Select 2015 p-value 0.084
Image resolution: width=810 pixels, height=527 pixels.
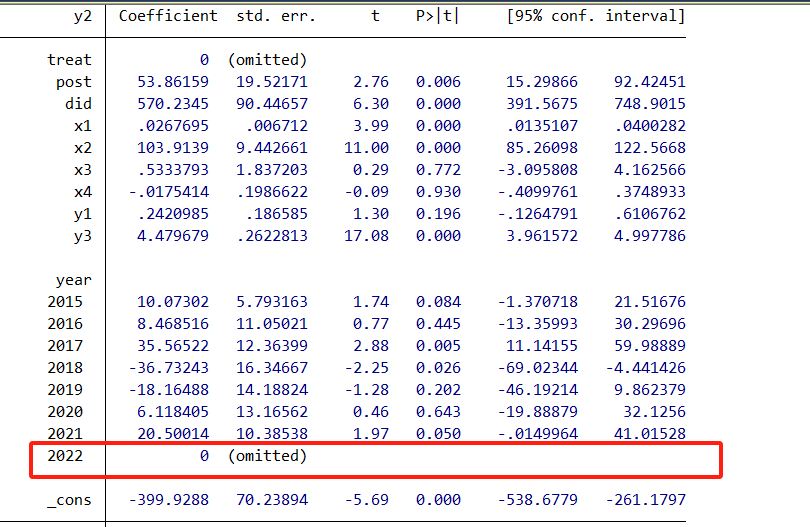[438, 302]
